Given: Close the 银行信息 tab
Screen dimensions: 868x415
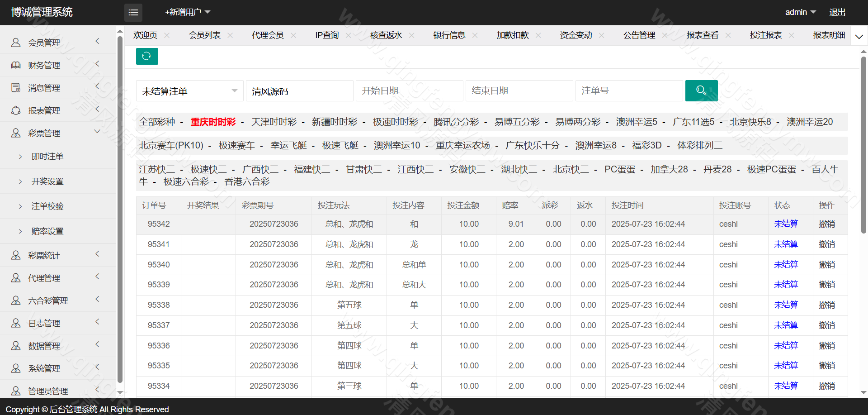Looking at the screenshot, I should (475, 35).
